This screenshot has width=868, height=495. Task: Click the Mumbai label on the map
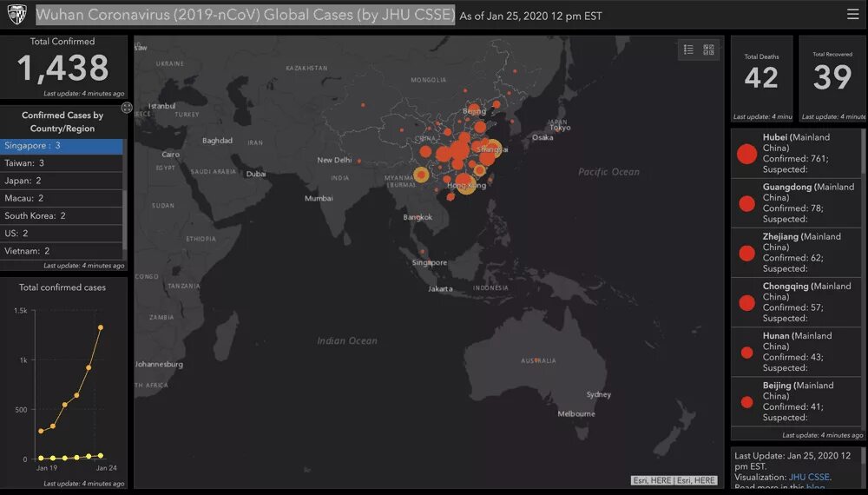point(319,198)
